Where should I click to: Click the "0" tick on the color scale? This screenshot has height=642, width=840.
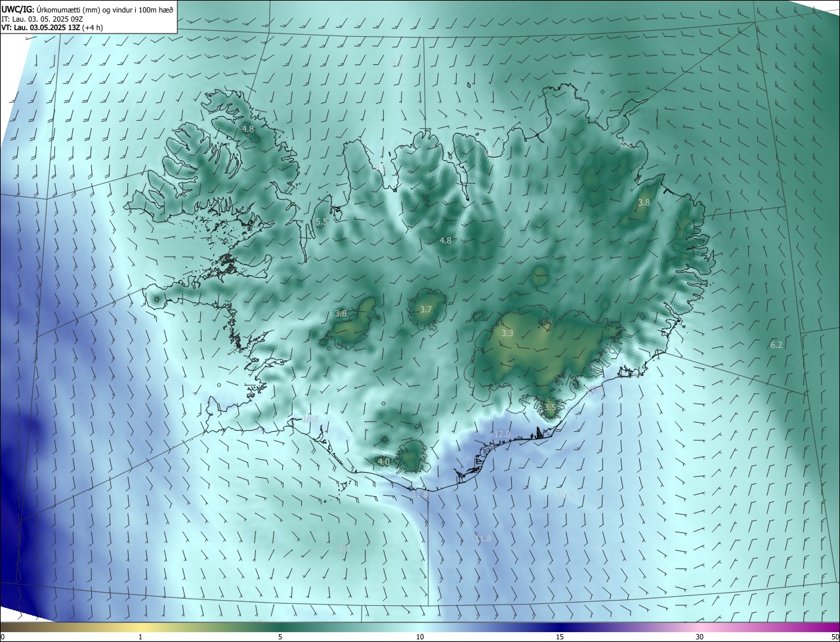tap(3, 637)
